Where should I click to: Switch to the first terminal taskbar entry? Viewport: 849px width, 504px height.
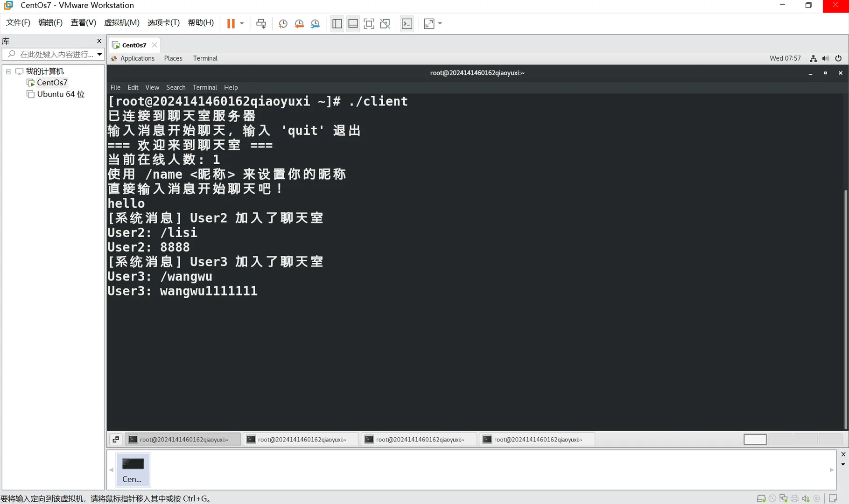183,440
